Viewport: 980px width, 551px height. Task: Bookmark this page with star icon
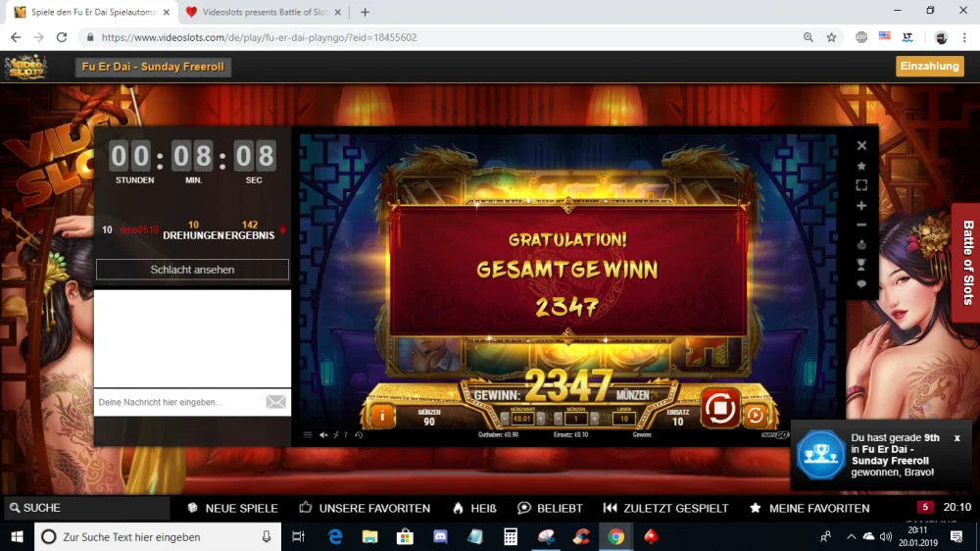[831, 37]
